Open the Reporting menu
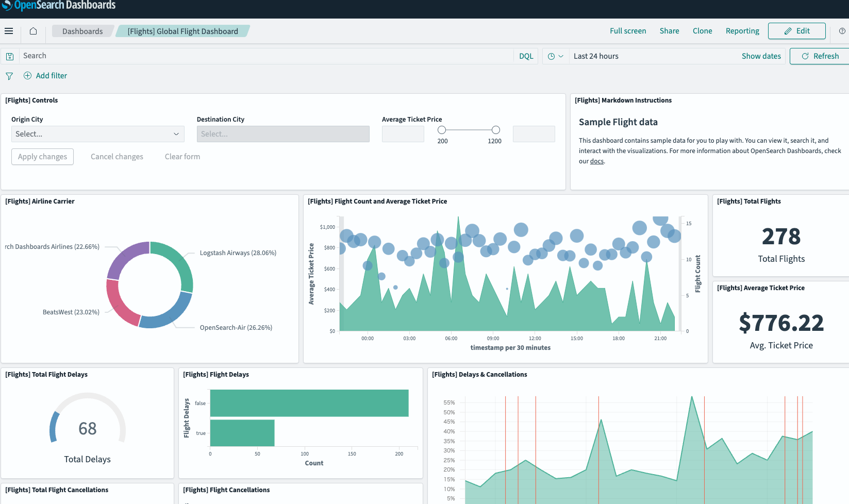Viewport: 849px width, 504px height. coord(742,31)
